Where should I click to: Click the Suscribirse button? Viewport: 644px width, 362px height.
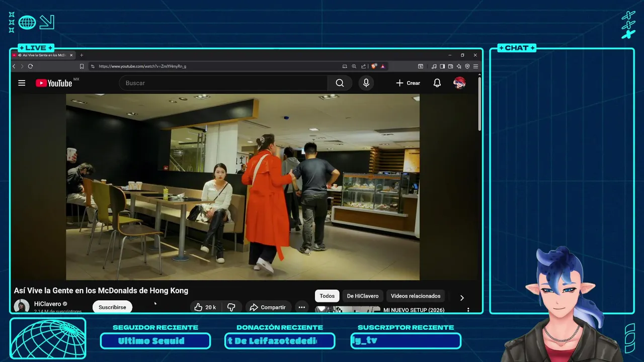tap(112, 307)
